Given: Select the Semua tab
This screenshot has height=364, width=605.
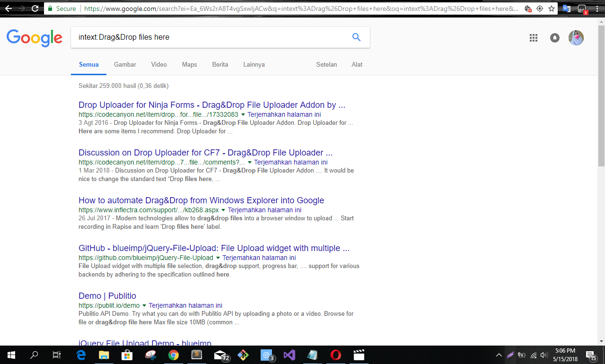Looking at the screenshot, I should (x=89, y=65).
